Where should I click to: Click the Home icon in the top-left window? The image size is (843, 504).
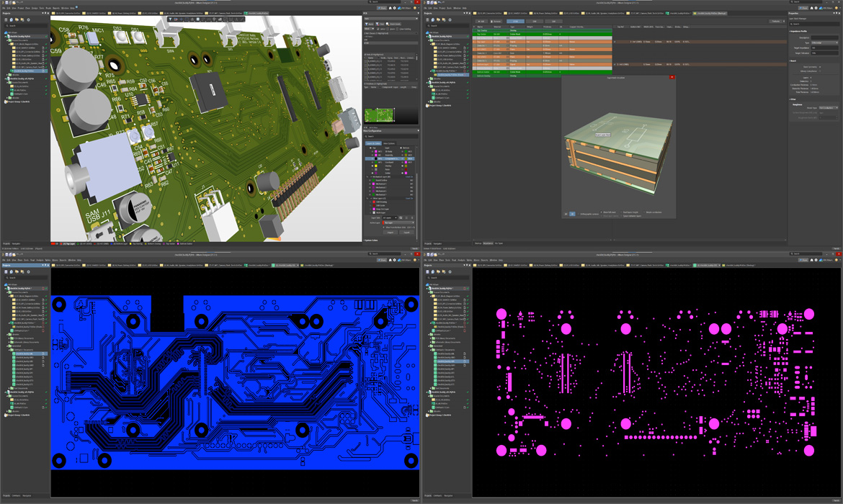click(391, 8)
